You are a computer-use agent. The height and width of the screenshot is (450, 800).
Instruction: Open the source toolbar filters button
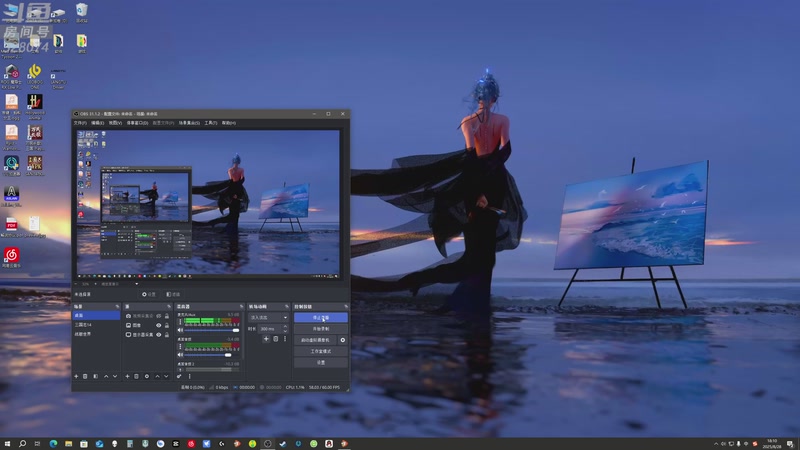pyautogui.click(x=173, y=294)
